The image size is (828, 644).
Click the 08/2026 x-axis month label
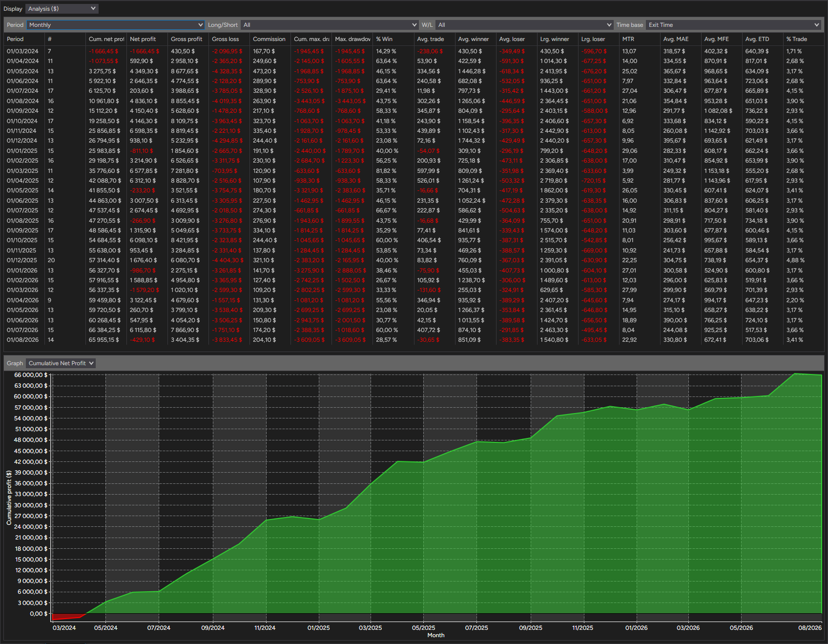[x=810, y=628]
